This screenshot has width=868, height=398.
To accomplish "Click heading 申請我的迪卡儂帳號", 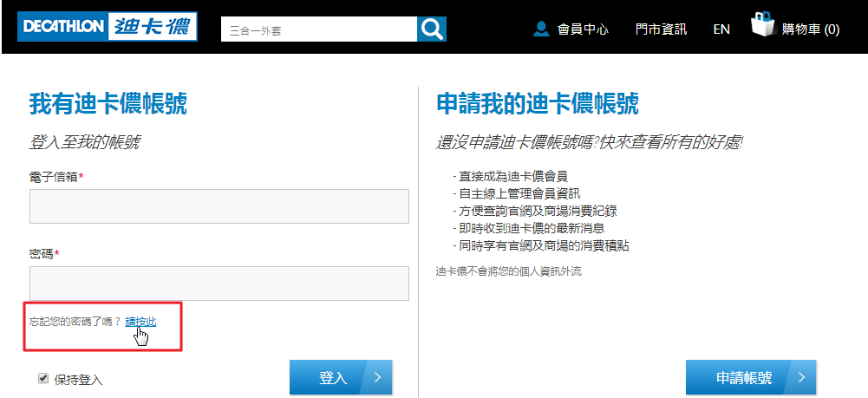I will (x=538, y=104).
